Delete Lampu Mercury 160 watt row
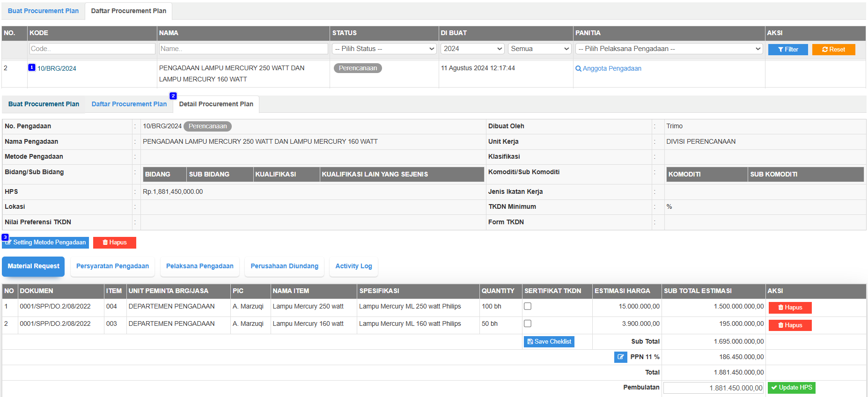Image resolution: width=868 pixels, height=397 pixels. coord(790,325)
